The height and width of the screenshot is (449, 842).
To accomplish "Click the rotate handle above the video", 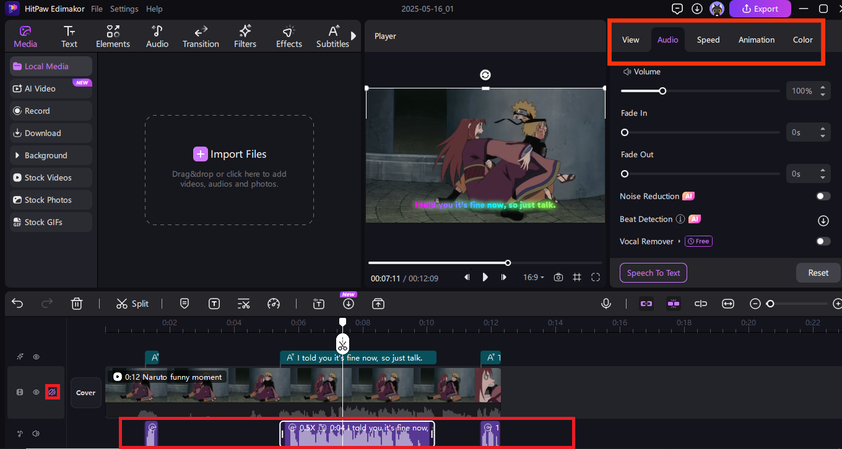I will (485, 75).
